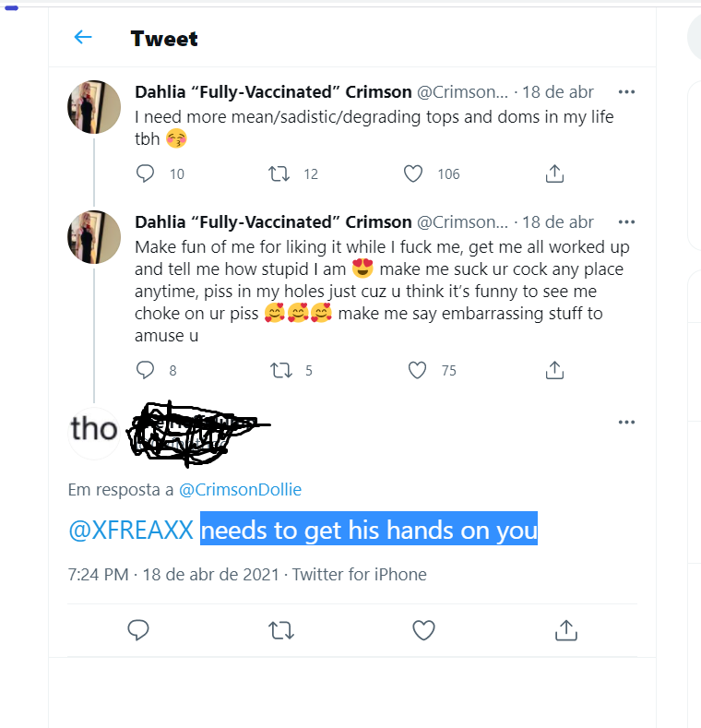The width and height of the screenshot is (701, 728).
Task: Share the first tweet in the thread
Action: pos(554,173)
